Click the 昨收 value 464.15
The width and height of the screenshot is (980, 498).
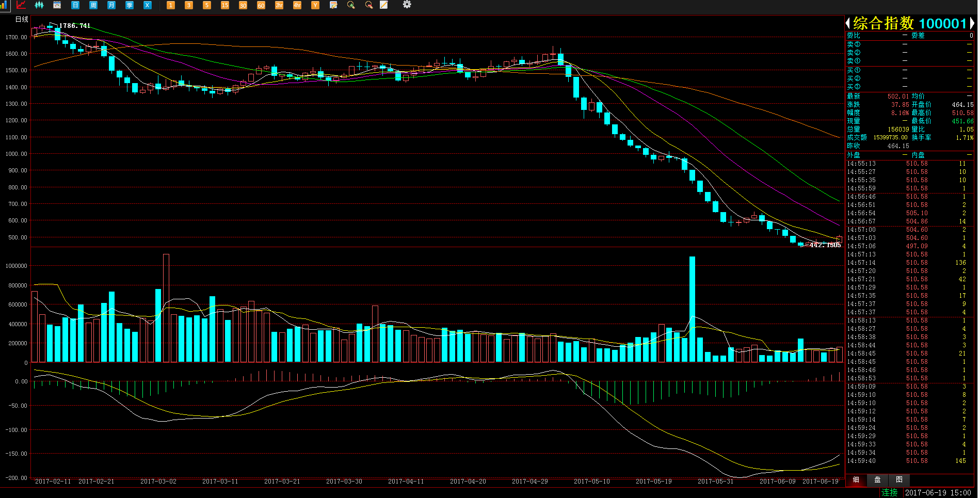pos(898,146)
